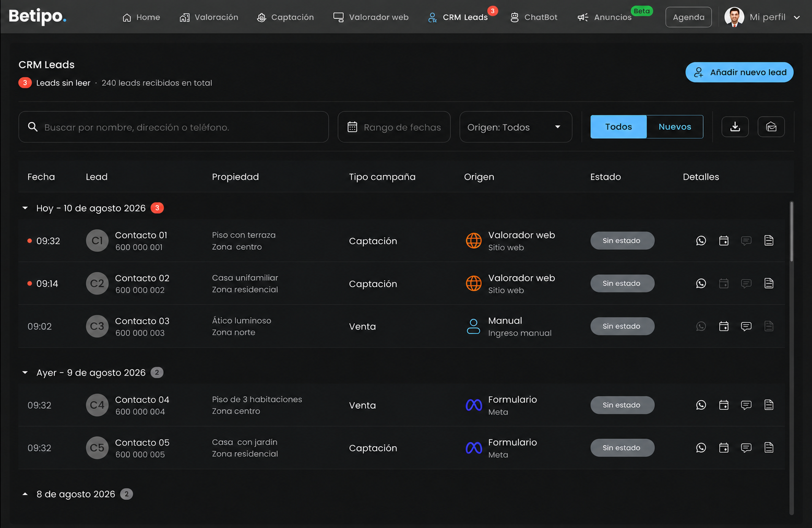This screenshot has width=812, height=528.
Task: Download leads with the download icon button
Action: coord(735,127)
